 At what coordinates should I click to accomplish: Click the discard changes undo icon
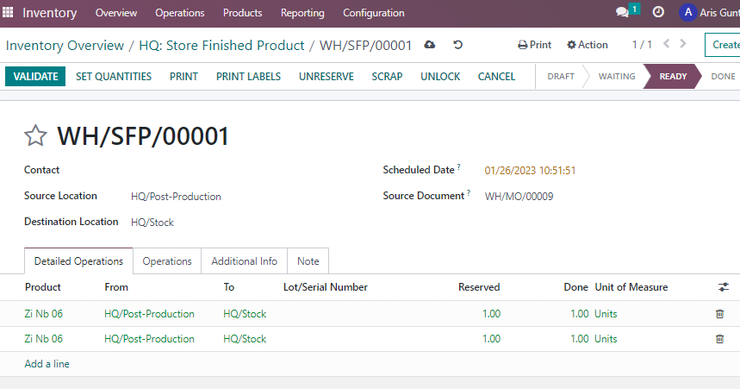tap(458, 45)
